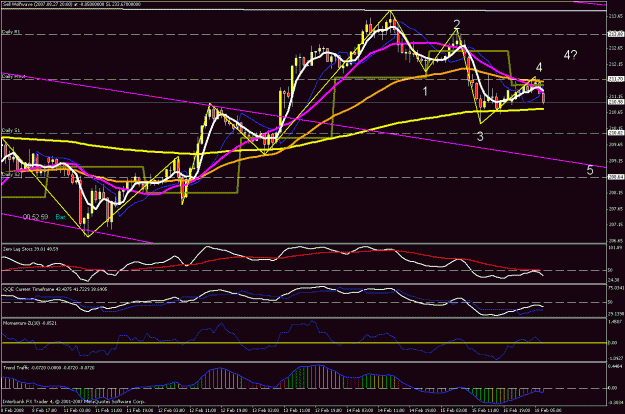625x414 pixels.
Task: Click the '213.65' price scale label
Action: point(616,16)
